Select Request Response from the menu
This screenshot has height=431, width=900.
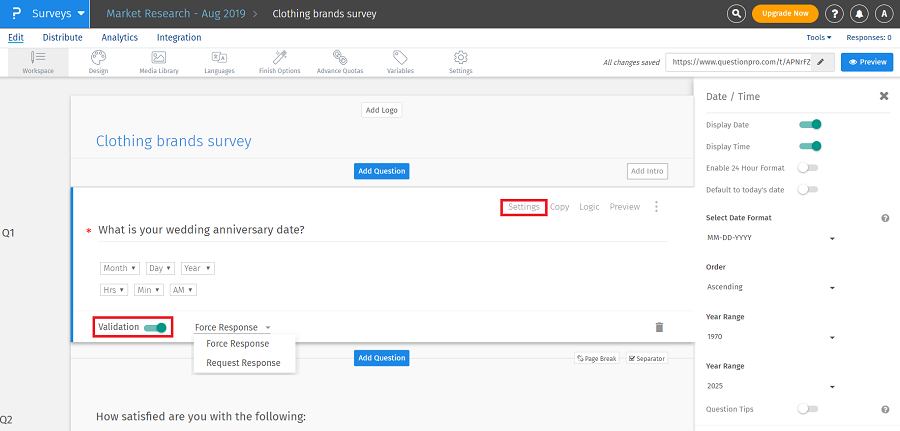[243, 362]
